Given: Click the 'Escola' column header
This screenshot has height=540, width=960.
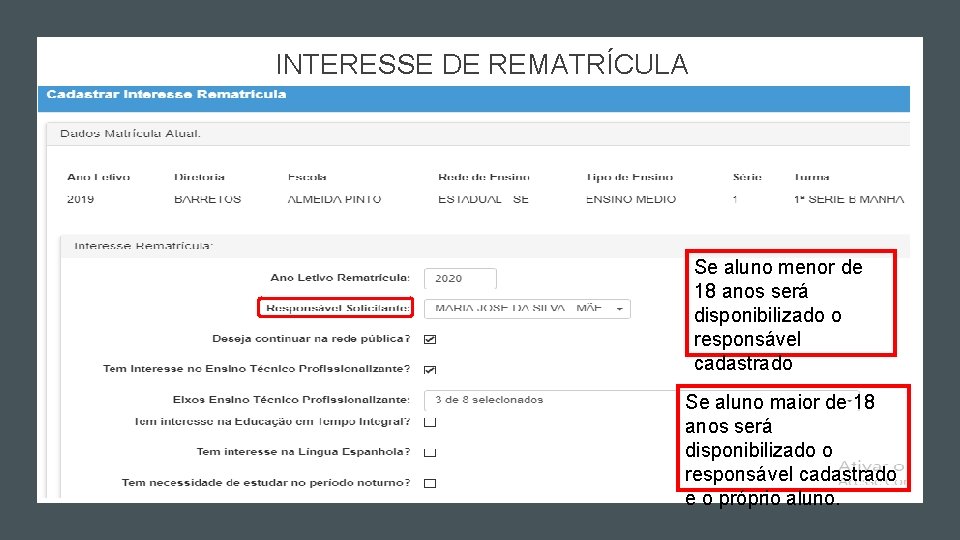Looking at the screenshot, I should [307, 177].
